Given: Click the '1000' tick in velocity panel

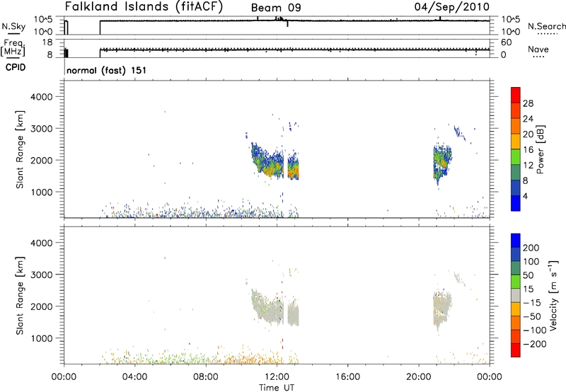Looking at the screenshot, I should (x=42, y=338).
